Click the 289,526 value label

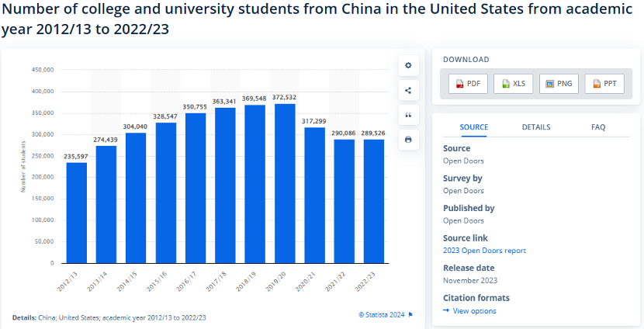point(374,133)
